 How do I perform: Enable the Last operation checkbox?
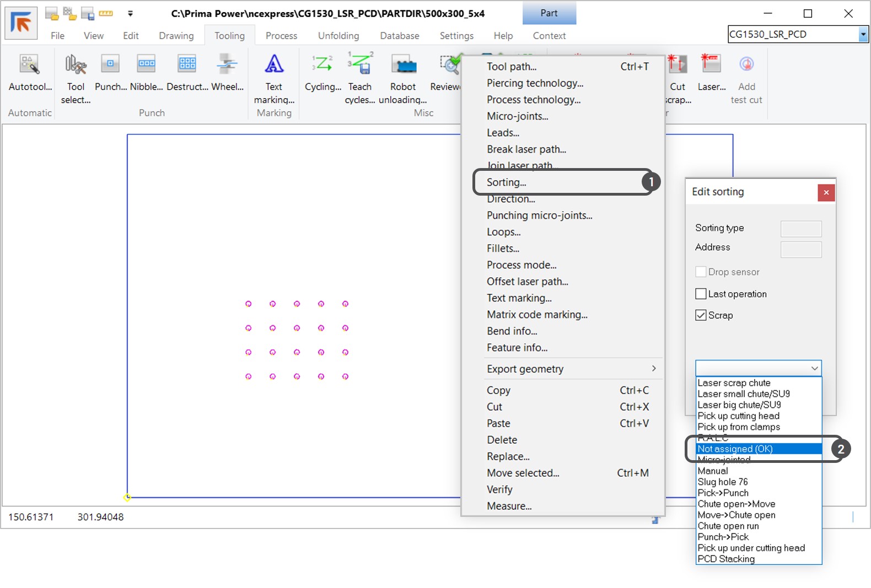click(701, 294)
